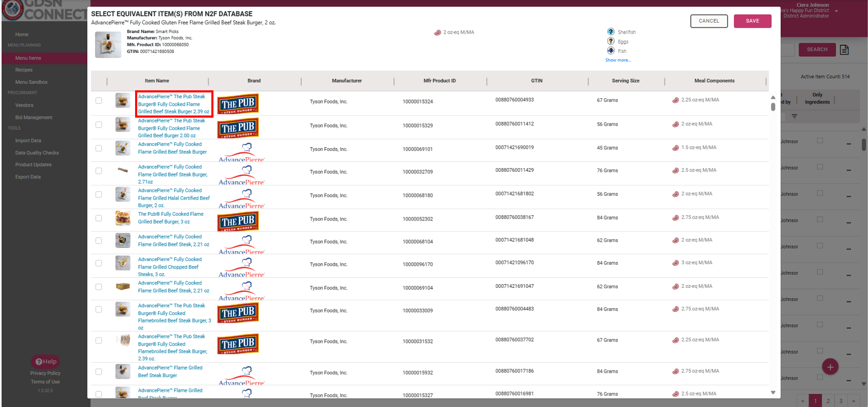Click the scroll down arrow of item table
868x407 pixels.
[773, 392]
